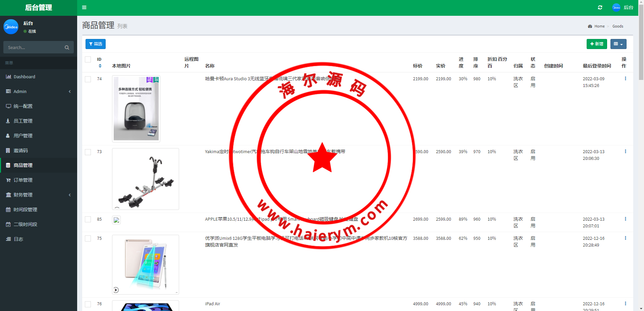Image resolution: width=644 pixels, height=311 pixels.
Task: Check the box for product 74
Action: coord(88,79)
